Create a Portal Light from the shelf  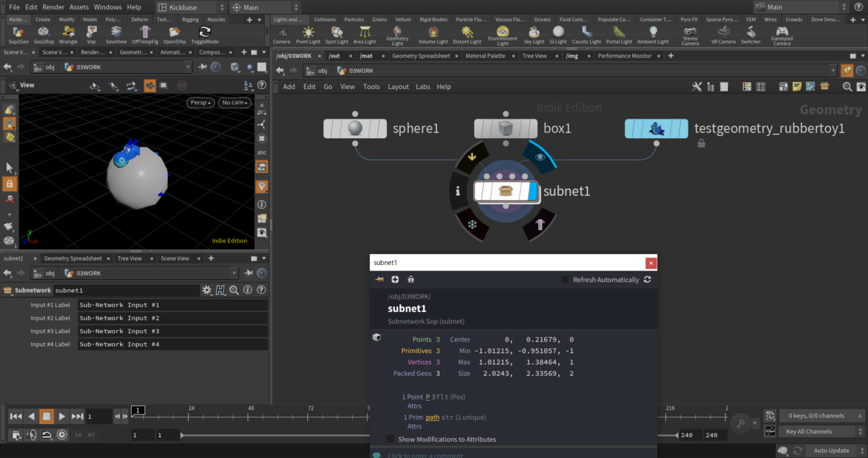click(x=619, y=35)
